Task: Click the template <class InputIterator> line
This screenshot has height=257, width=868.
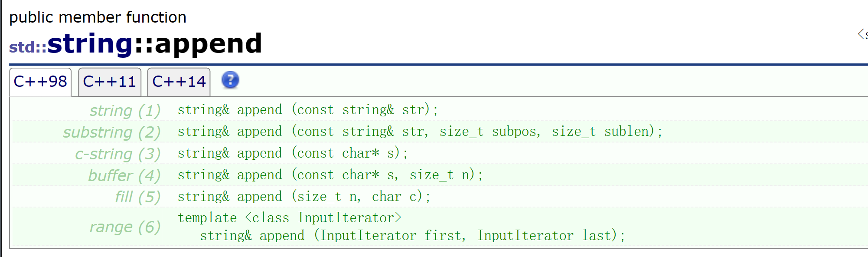Action: click(290, 217)
